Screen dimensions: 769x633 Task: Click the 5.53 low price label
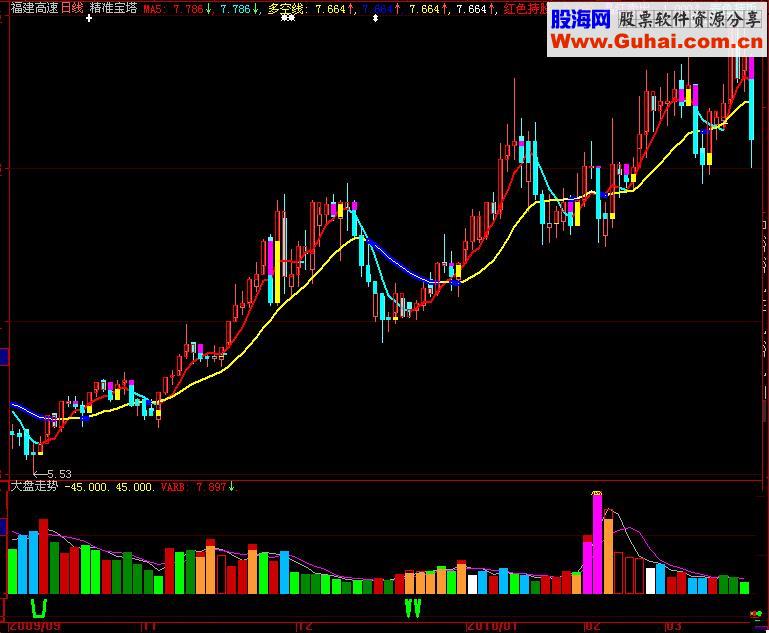59,474
